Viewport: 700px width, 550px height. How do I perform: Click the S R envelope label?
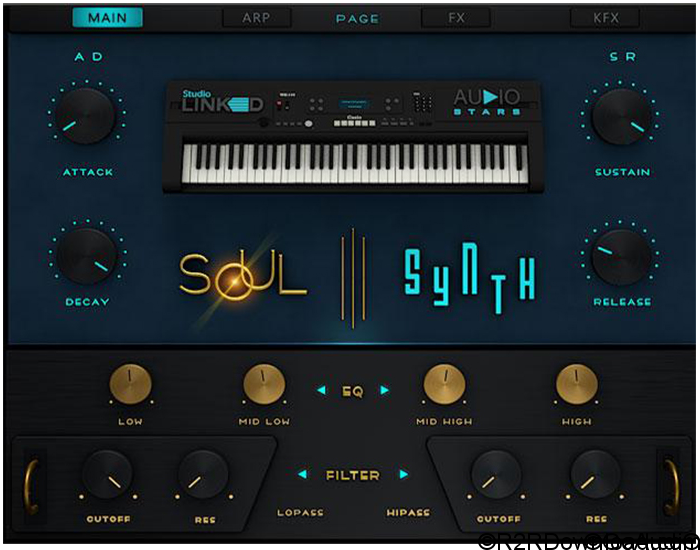(x=623, y=57)
